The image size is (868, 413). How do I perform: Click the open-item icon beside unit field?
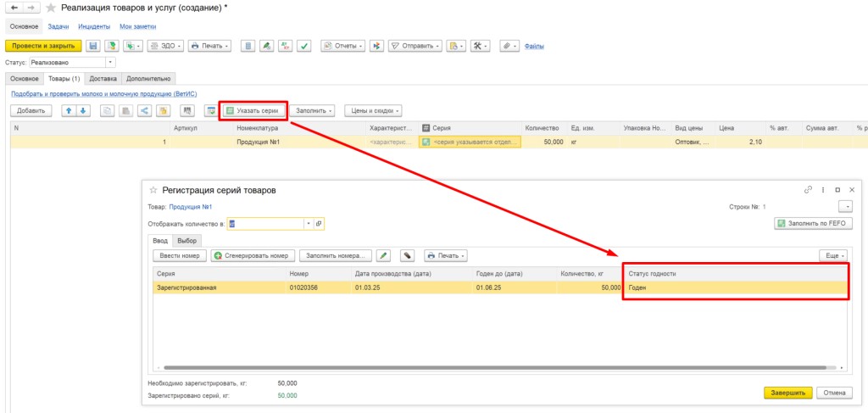point(319,224)
